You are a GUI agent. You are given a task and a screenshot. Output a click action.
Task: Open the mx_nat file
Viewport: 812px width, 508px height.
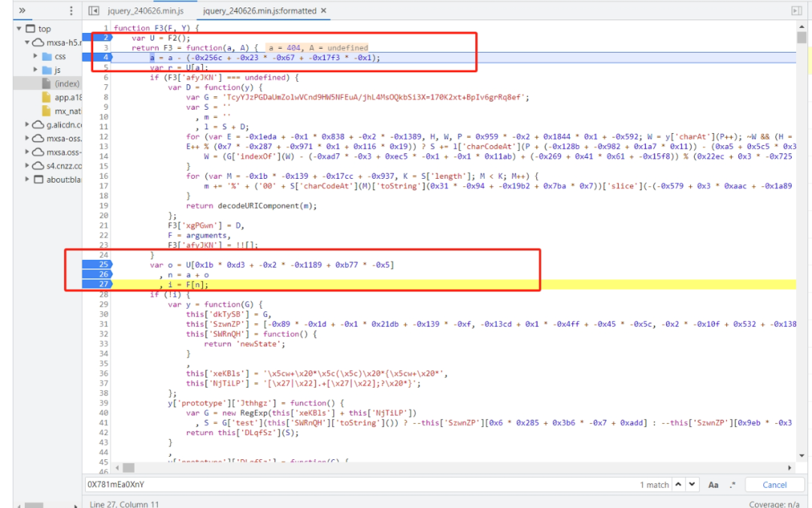(68, 110)
